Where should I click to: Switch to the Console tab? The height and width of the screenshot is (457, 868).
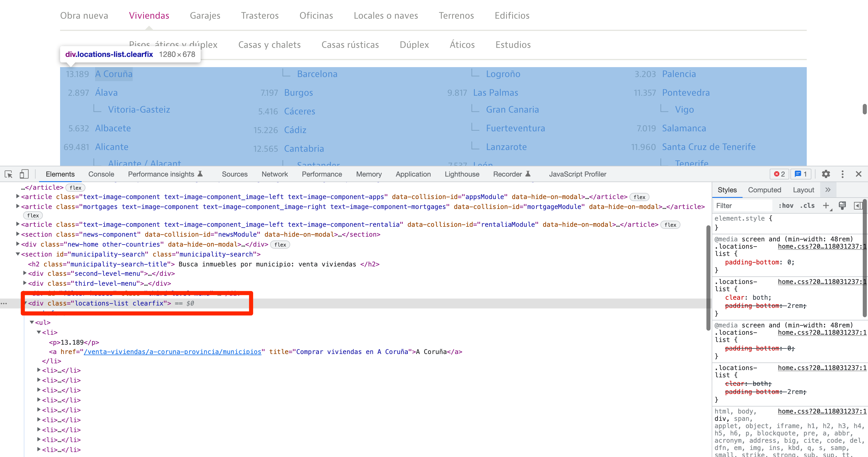pyautogui.click(x=101, y=174)
